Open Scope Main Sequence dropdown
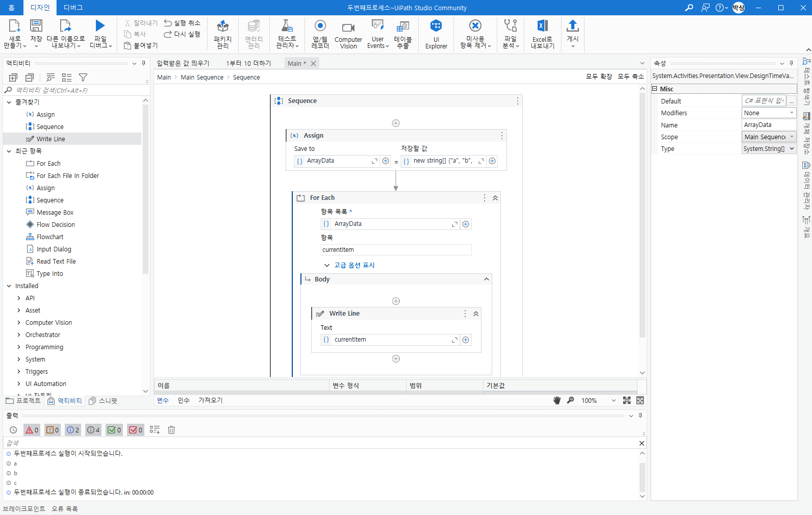This screenshot has height=515, width=812. pos(769,137)
